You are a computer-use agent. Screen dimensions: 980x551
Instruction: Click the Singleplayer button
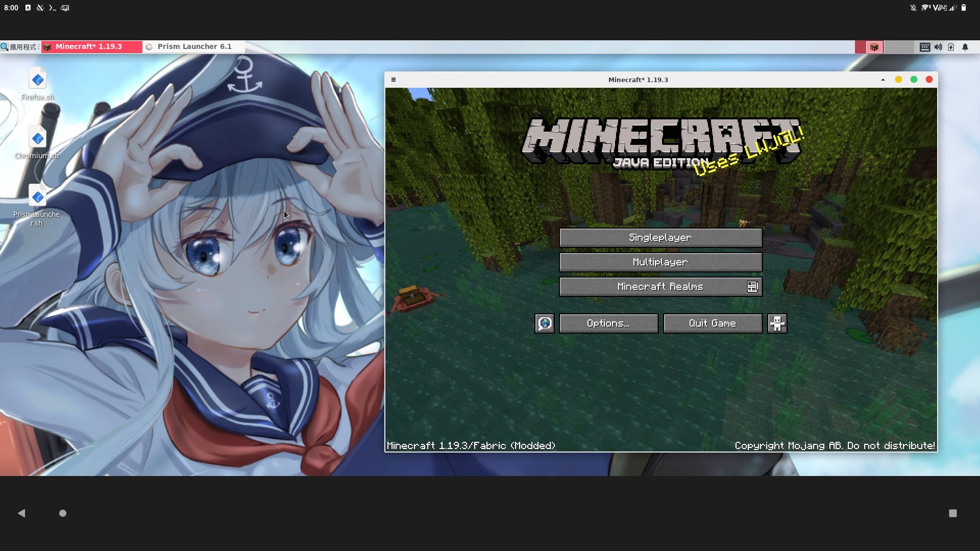pyautogui.click(x=660, y=237)
